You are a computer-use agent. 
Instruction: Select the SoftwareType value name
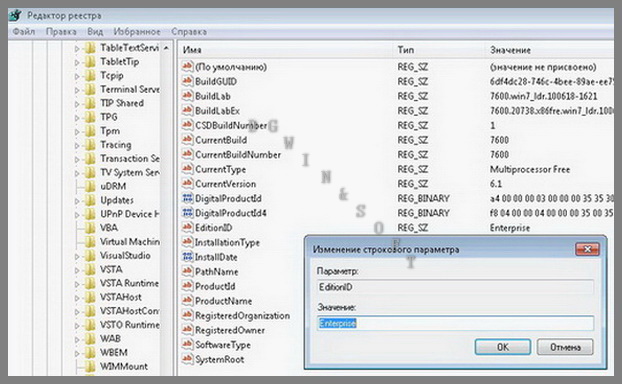coord(223,345)
